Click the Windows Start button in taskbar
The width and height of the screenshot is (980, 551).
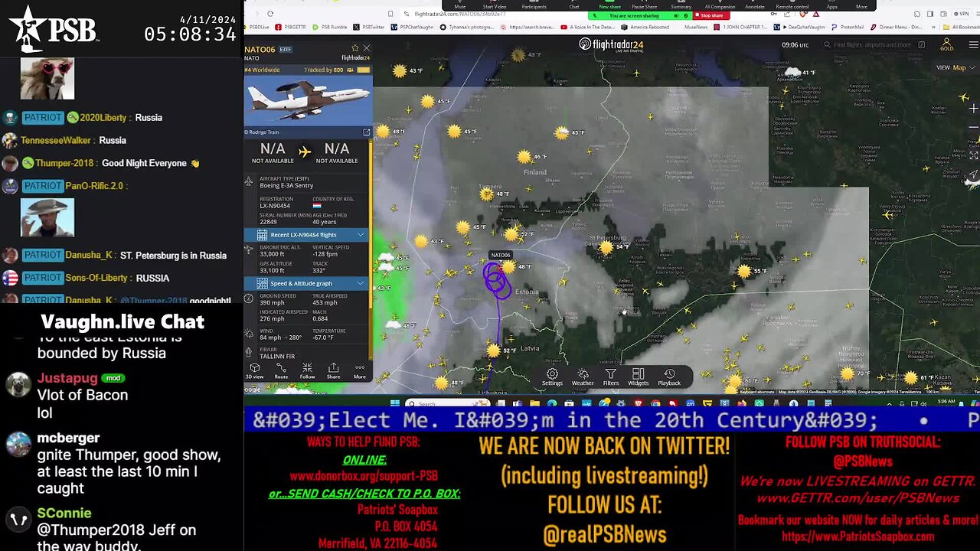click(x=394, y=403)
